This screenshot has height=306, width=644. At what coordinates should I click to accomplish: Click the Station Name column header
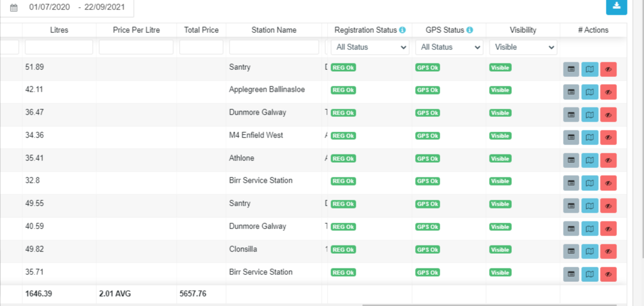[x=274, y=30]
